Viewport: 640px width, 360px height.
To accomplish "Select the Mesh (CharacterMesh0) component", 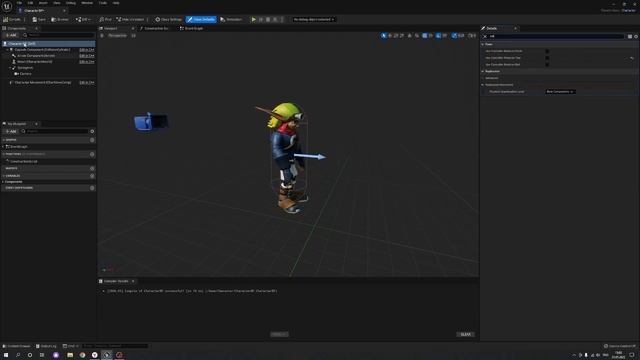I will pyautogui.click(x=34, y=62).
